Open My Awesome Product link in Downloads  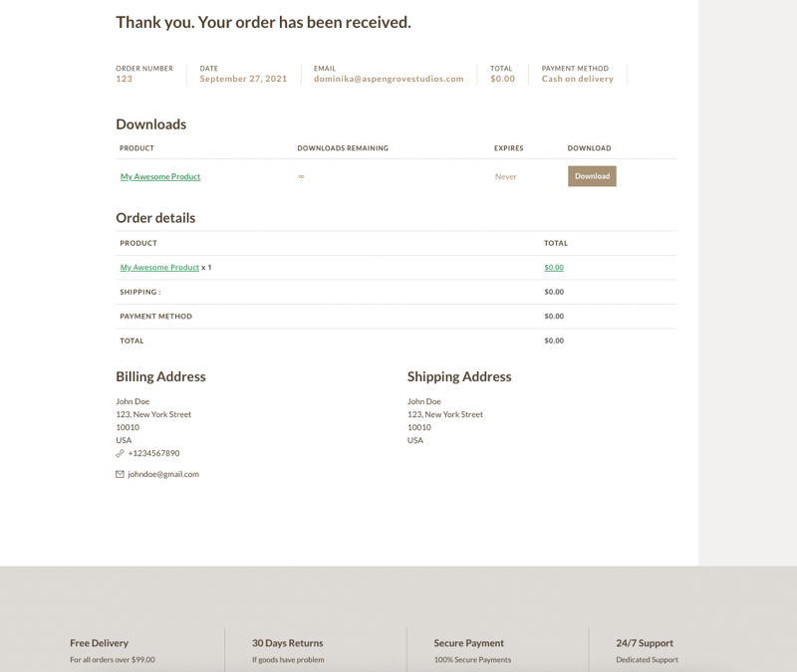coord(160,176)
